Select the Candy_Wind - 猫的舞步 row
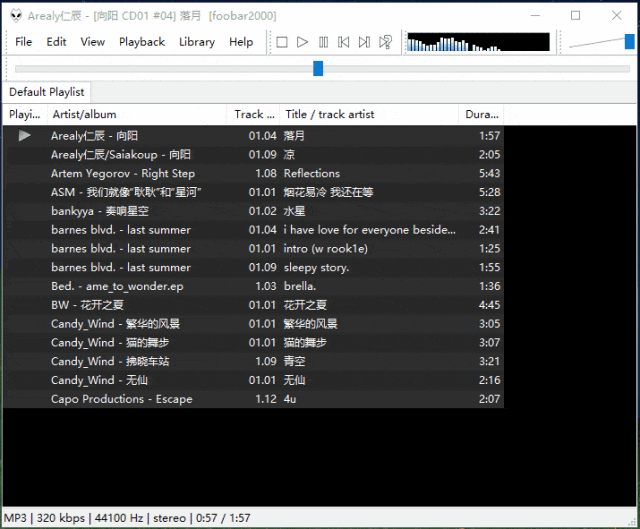 253,342
